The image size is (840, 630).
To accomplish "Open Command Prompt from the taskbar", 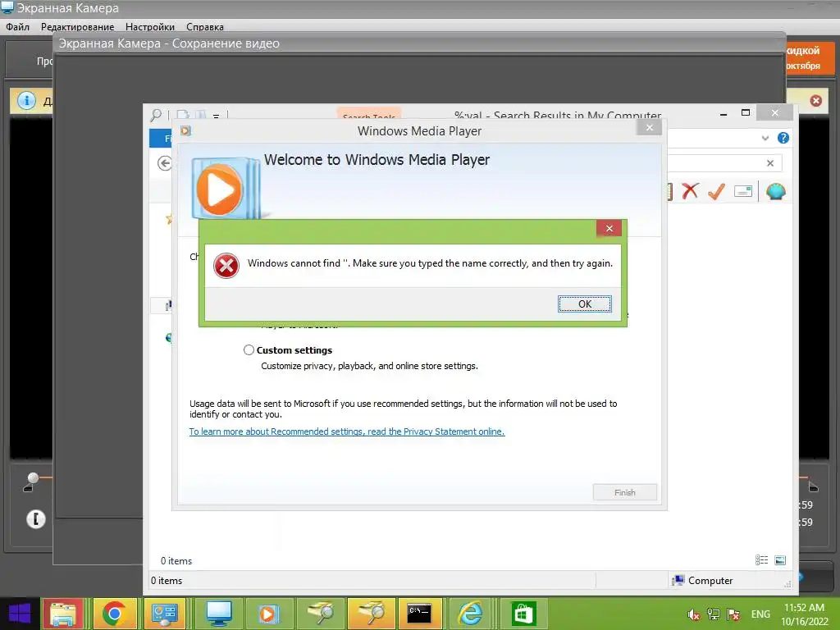I will click(x=419, y=614).
